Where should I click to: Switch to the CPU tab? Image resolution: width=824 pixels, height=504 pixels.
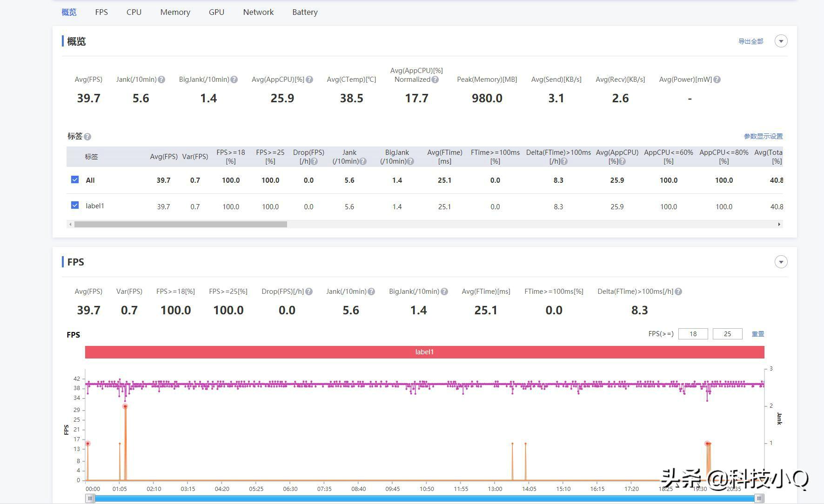tap(134, 12)
